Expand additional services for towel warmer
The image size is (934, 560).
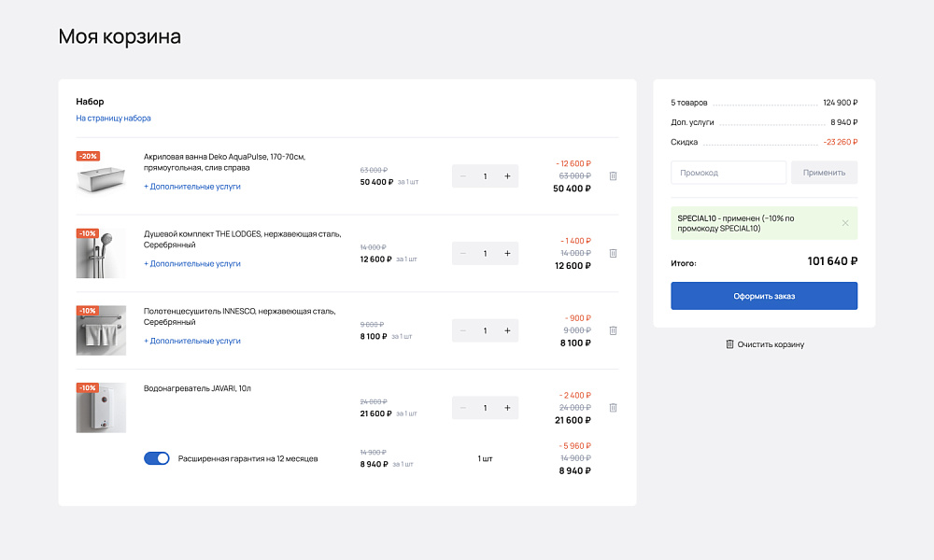(x=191, y=342)
